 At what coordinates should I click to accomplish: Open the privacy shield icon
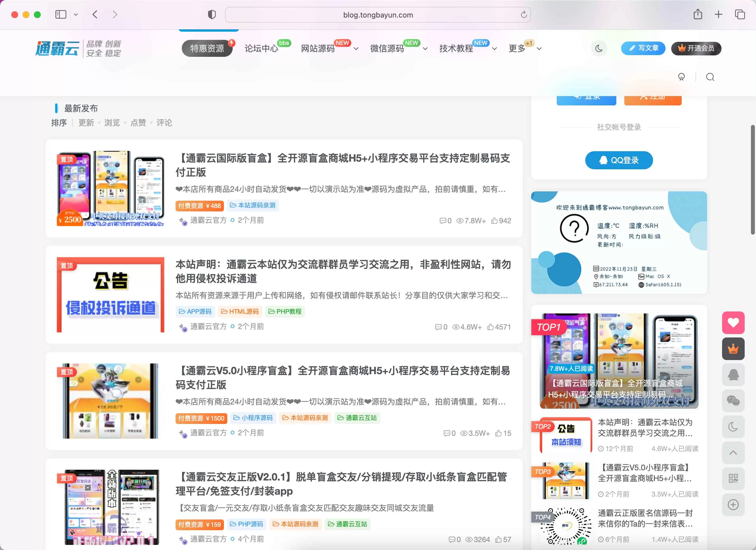(212, 14)
